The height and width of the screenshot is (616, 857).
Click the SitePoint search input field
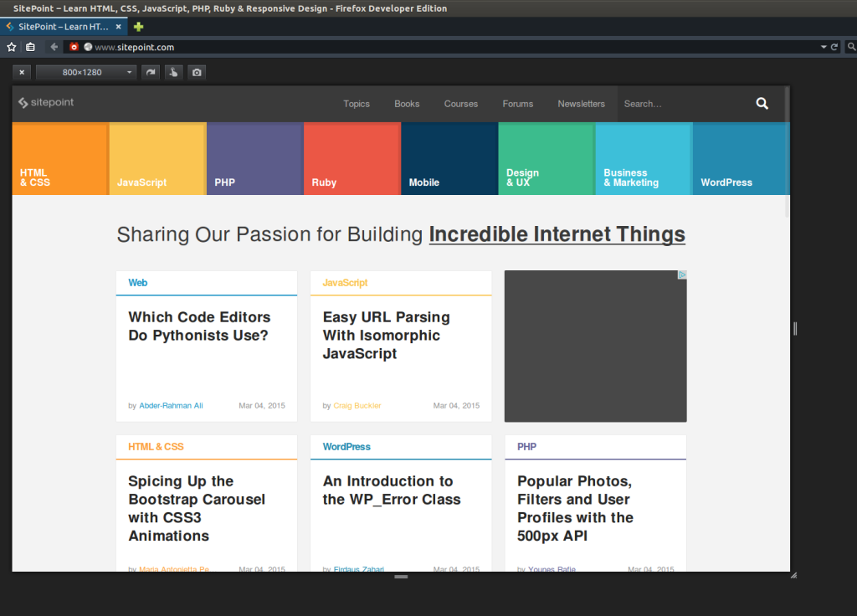point(682,104)
